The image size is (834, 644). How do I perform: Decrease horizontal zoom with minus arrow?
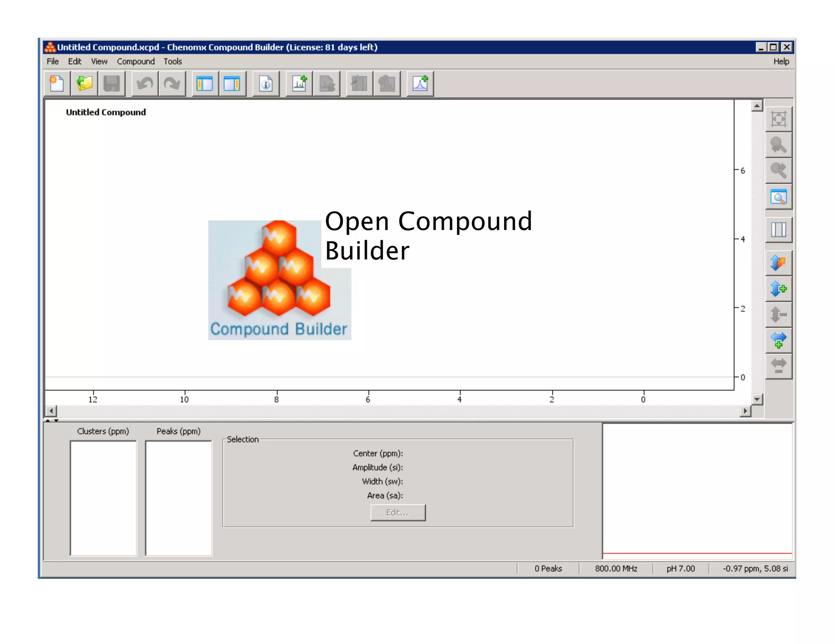click(x=779, y=366)
